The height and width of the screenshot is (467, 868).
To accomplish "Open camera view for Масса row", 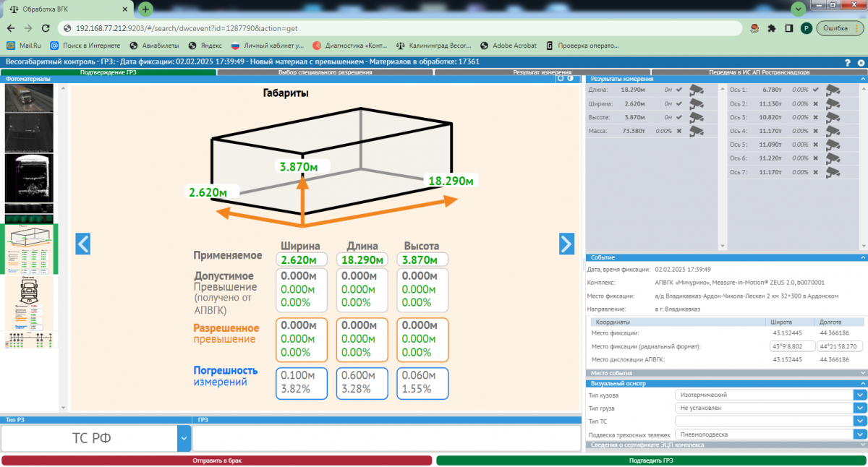I will 696,132.
